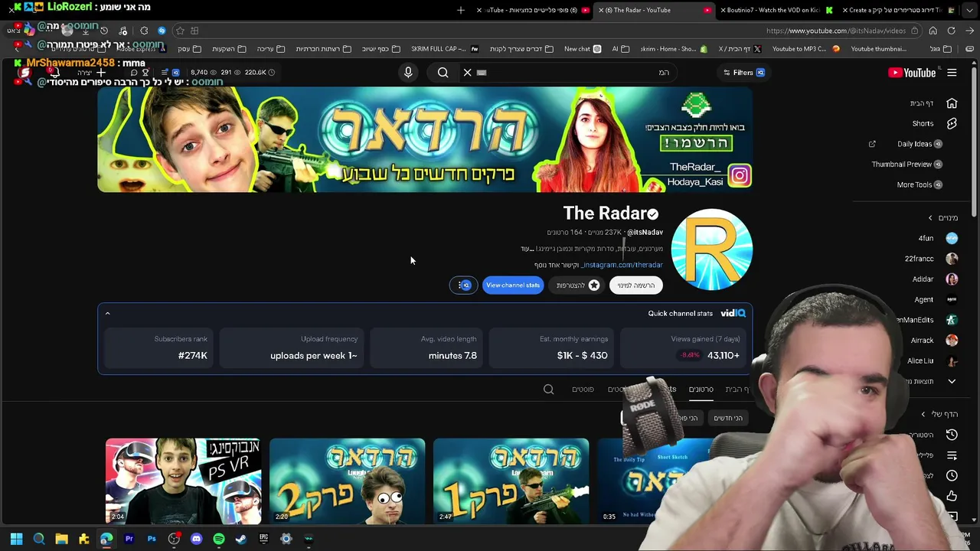Expand the 'my page' section header arrow
This screenshot has height=551, width=980.
tap(923, 414)
